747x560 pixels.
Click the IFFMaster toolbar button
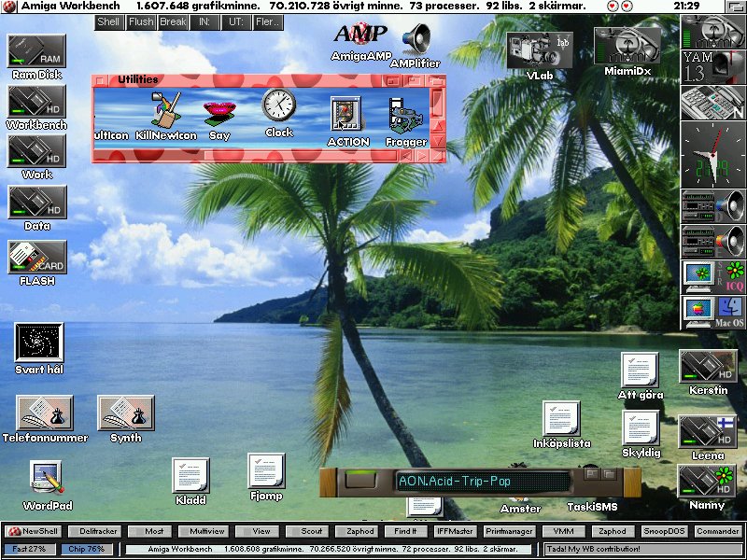[455, 531]
